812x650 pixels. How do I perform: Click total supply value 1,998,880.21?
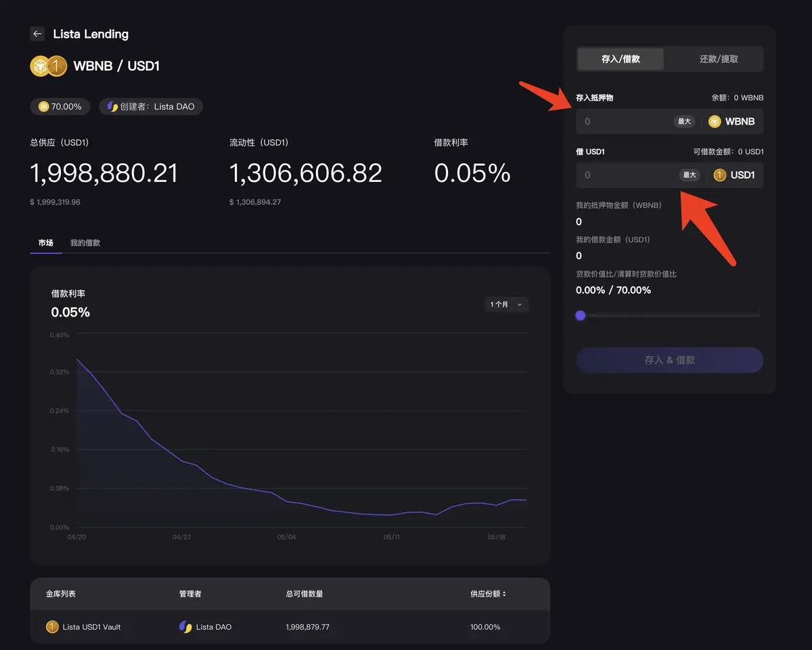104,174
